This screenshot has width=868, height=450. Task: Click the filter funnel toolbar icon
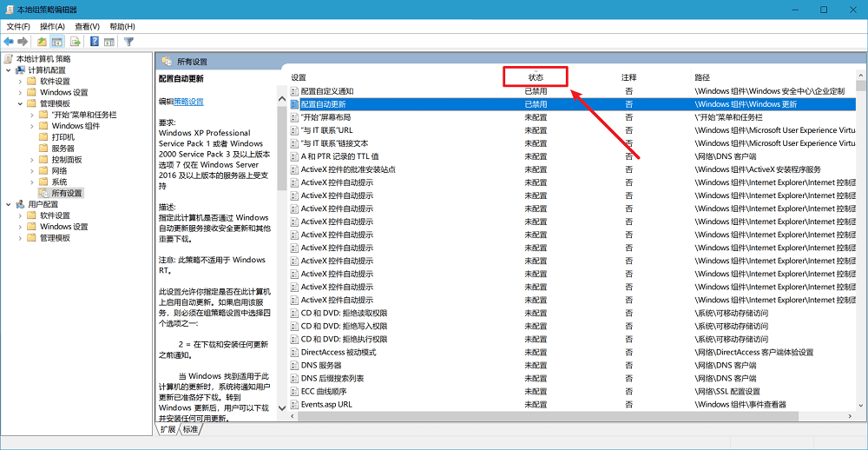point(128,42)
